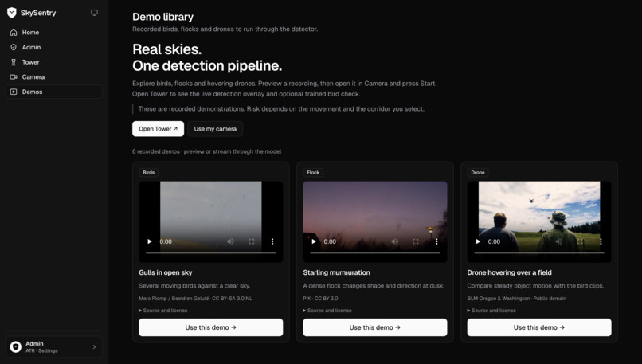The height and width of the screenshot is (364, 642).
Task: Use this demo for Gulls in open sky
Action: pyautogui.click(x=211, y=327)
